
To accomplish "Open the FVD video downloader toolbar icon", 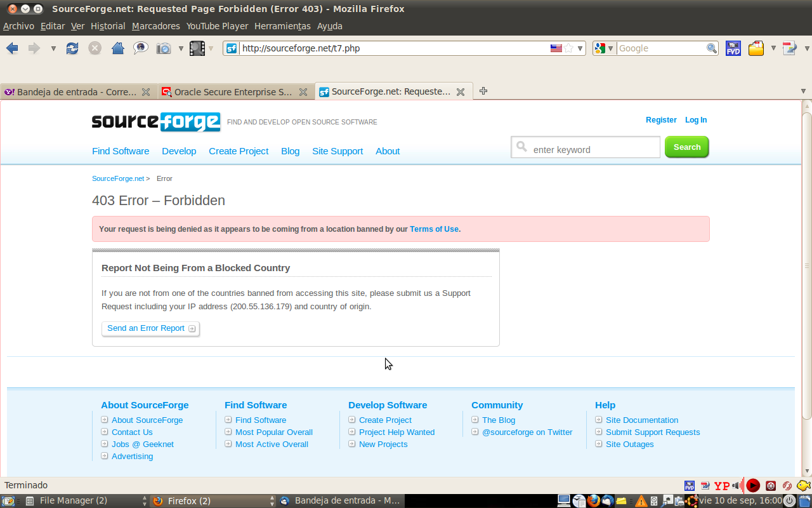I will click(733, 48).
